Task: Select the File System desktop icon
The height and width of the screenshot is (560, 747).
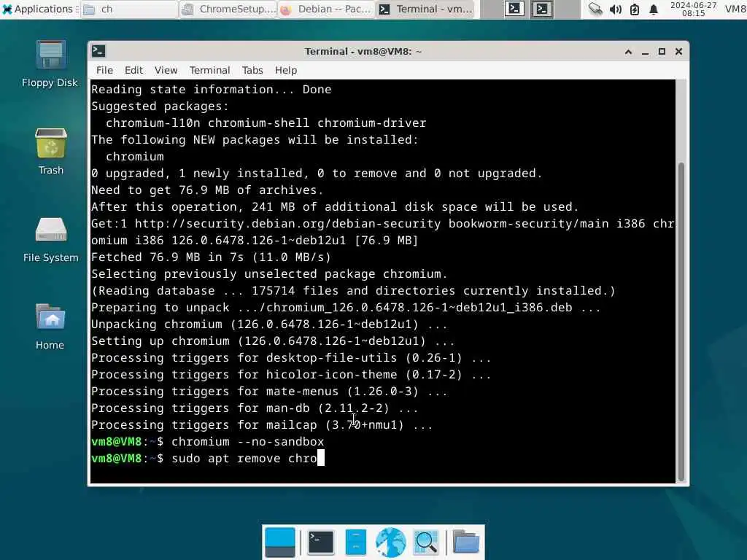Action: coord(50,239)
